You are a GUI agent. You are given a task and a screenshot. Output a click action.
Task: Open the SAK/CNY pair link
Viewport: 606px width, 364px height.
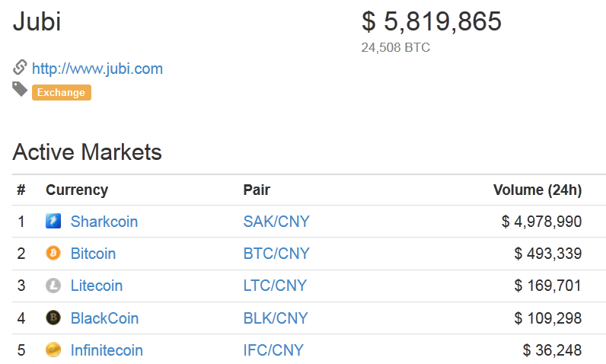tap(276, 222)
